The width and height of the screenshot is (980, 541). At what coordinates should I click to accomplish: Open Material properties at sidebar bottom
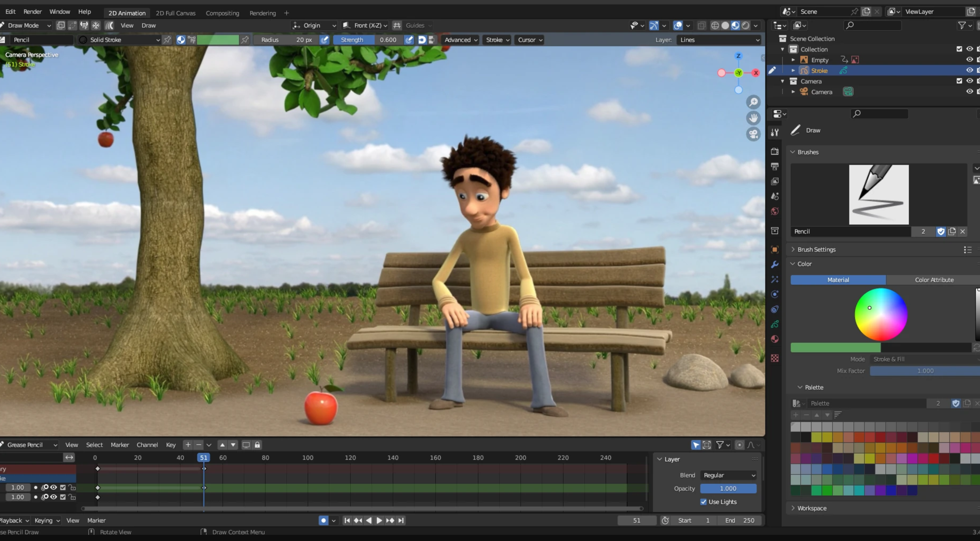[775, 339]
